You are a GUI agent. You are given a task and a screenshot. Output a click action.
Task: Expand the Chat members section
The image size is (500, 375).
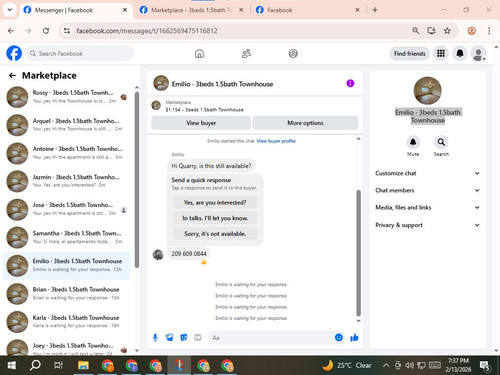[x=427, y=190]
